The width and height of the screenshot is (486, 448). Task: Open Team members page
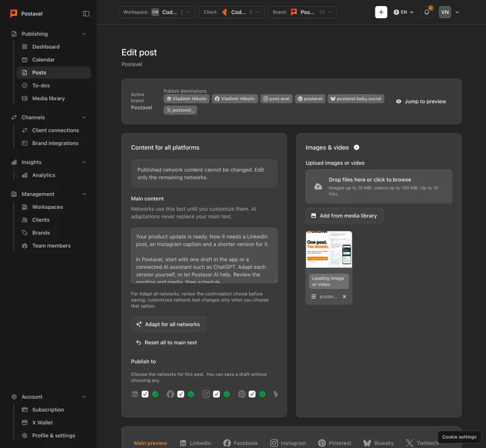pyautogui.click(x=51, y=246)
